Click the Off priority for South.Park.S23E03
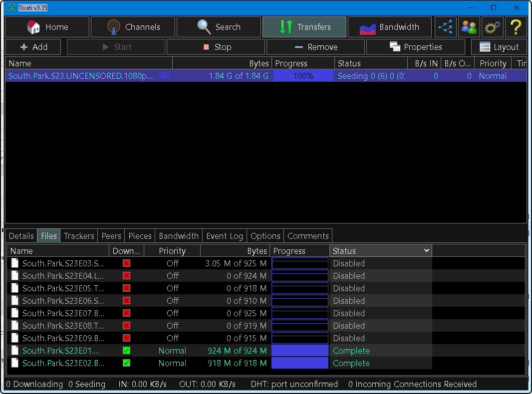This screenshot has height=394, width=532. 172,263
